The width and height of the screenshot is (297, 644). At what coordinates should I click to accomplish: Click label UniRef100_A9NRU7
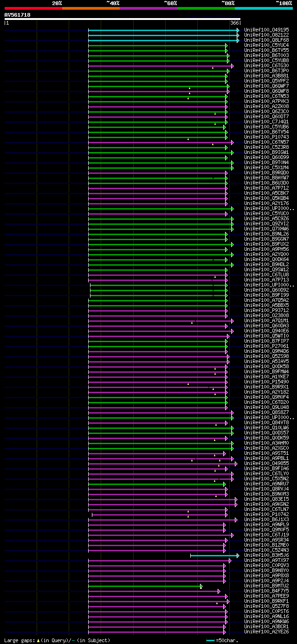266,484
